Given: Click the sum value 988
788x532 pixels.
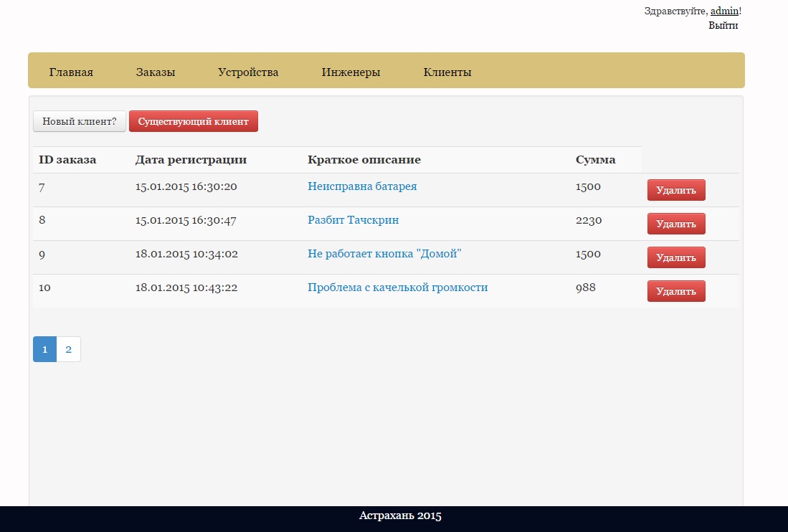Looking at the screenshot, I should (x=586, y=288).
